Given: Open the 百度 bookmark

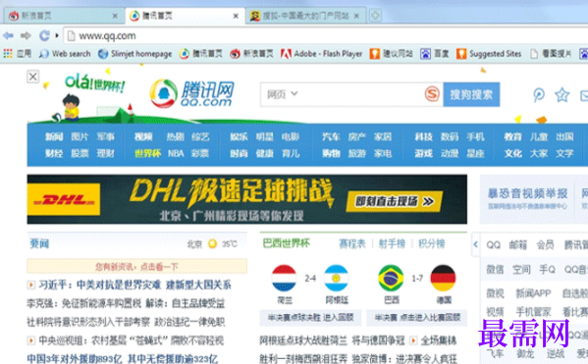Looking at the screenshot, I should pos(435,54).
